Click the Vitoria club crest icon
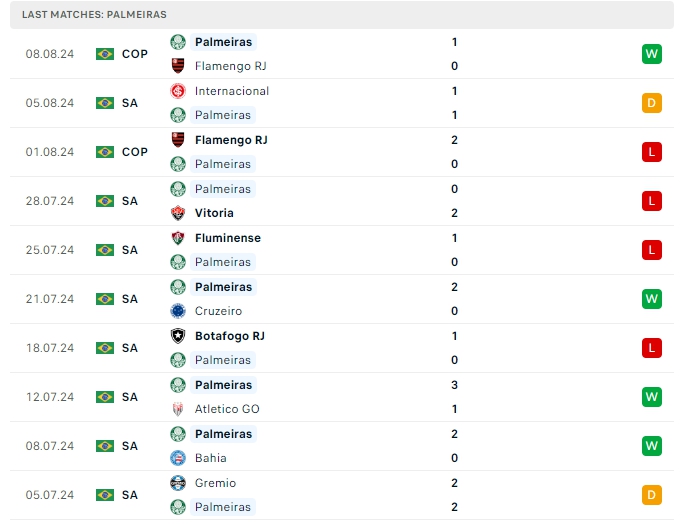This screenshot has height=524, width=685. (x=178, y=213)
